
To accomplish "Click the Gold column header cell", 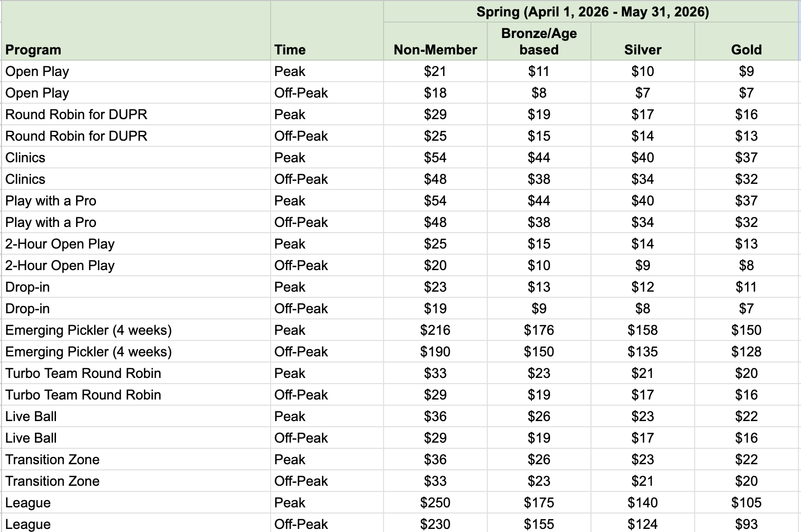I will click(x=747, y=42).
